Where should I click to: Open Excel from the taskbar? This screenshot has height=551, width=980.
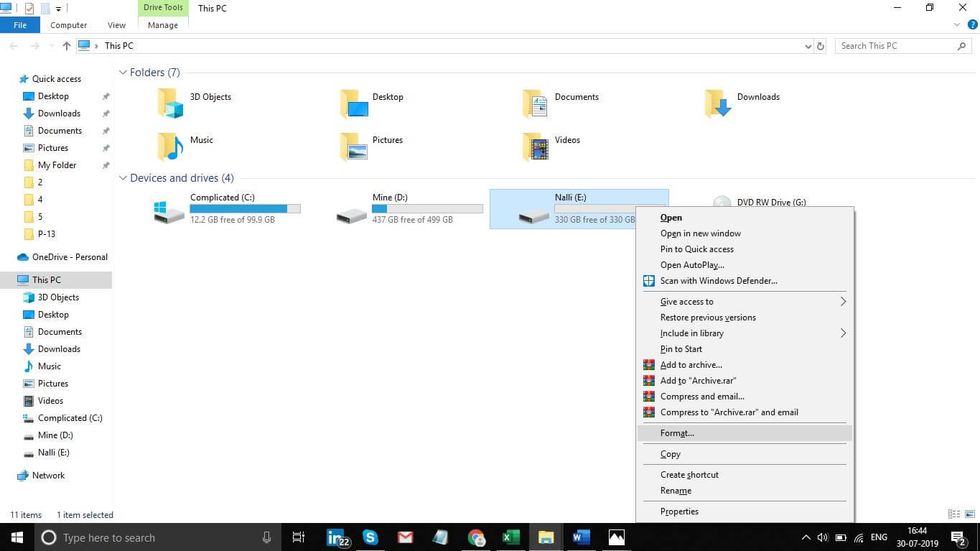(511, 537)
